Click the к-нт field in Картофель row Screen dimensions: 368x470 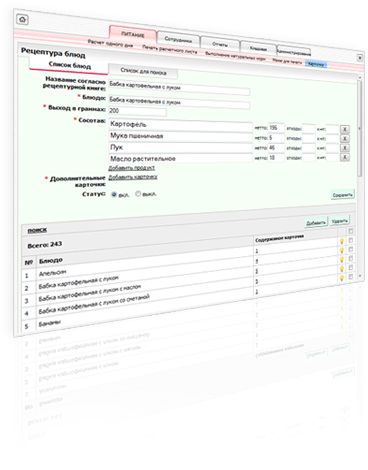click(332, 129)
